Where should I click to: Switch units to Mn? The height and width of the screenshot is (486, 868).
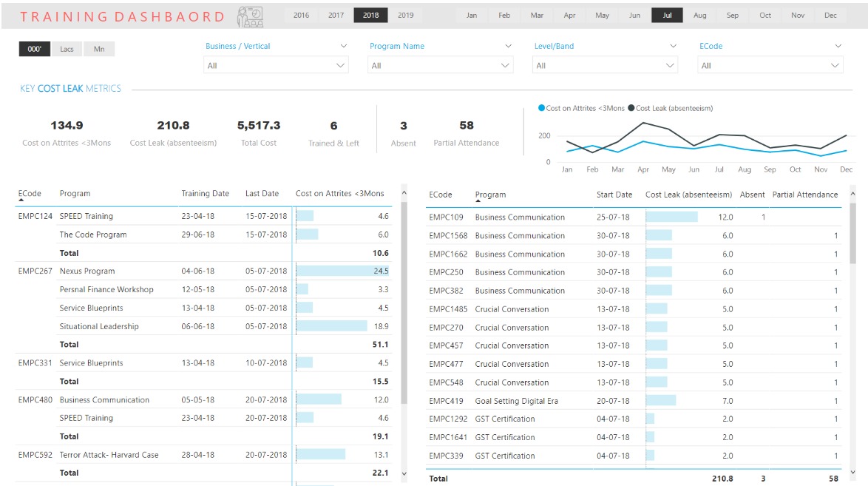(x=99, y=49)
